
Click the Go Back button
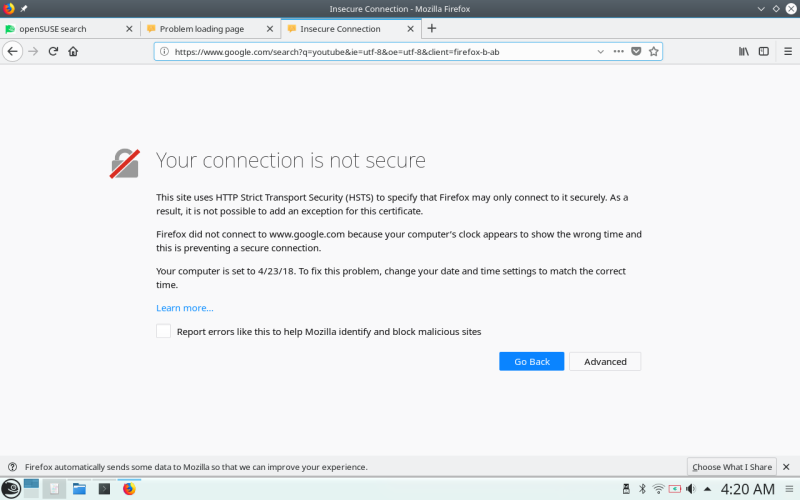click(532, 362)
